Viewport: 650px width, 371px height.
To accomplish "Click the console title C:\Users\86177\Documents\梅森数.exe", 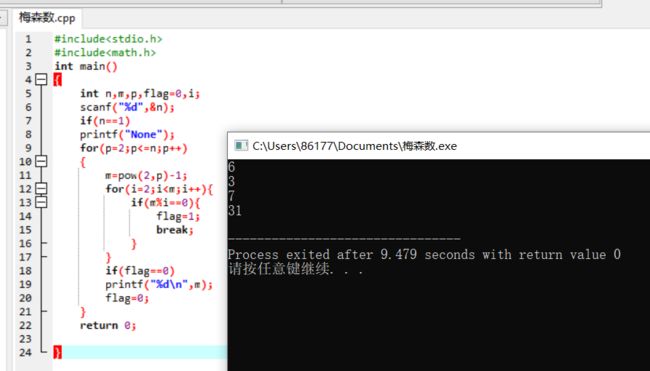I will coord(354,146).
